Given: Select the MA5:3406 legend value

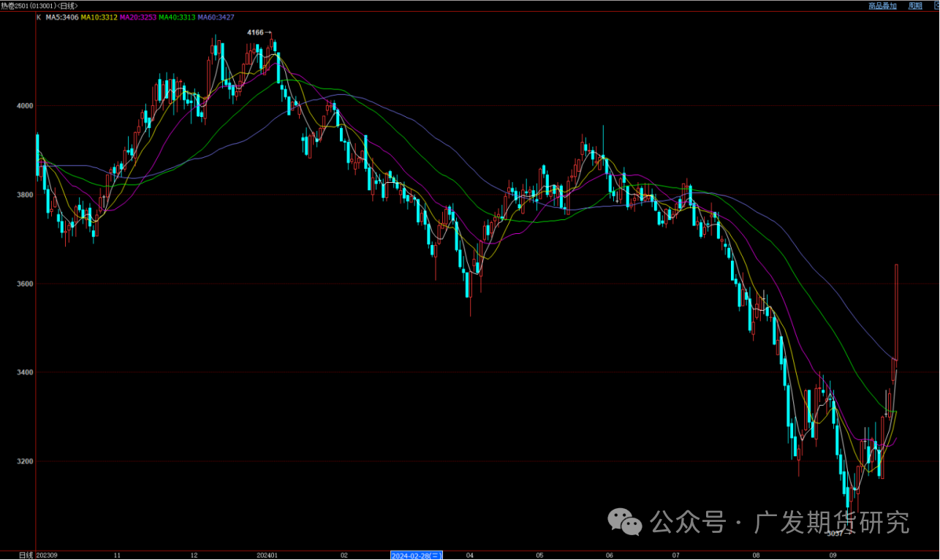Looking at the screenshot, I should point(62,16).
